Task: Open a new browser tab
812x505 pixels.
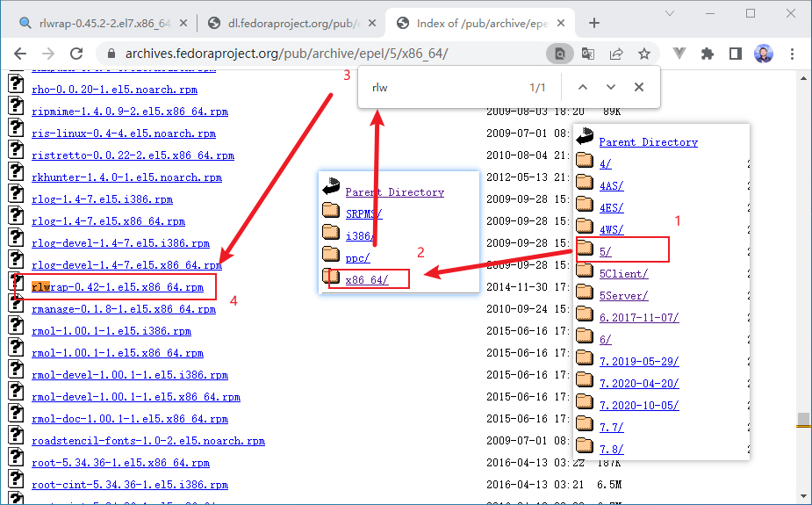Action: click(x=594, y=23)
